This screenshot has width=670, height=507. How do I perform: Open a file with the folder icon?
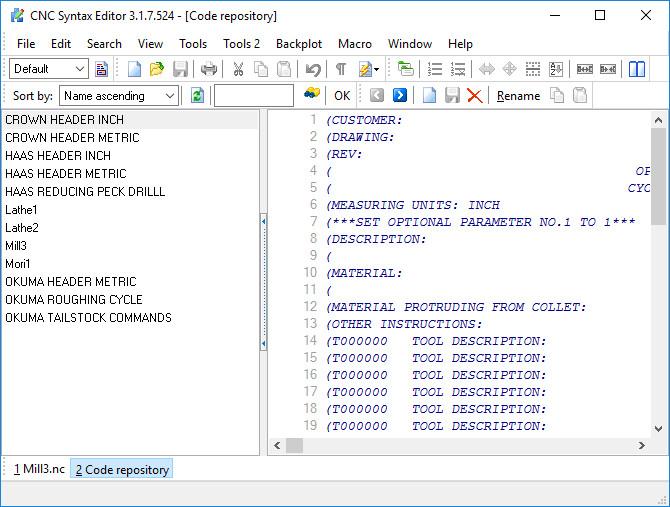point(157,69)
